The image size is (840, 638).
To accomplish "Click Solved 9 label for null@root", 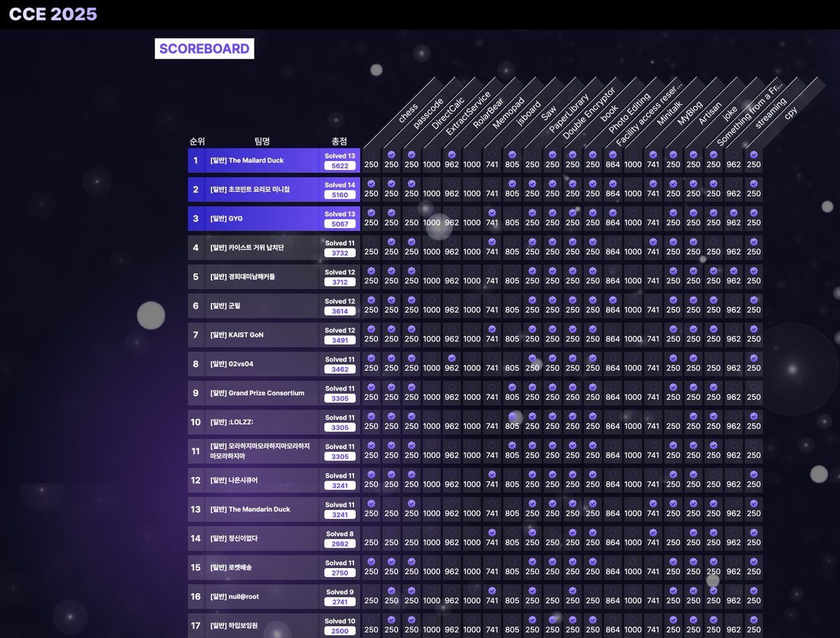I will click(340, 592).
